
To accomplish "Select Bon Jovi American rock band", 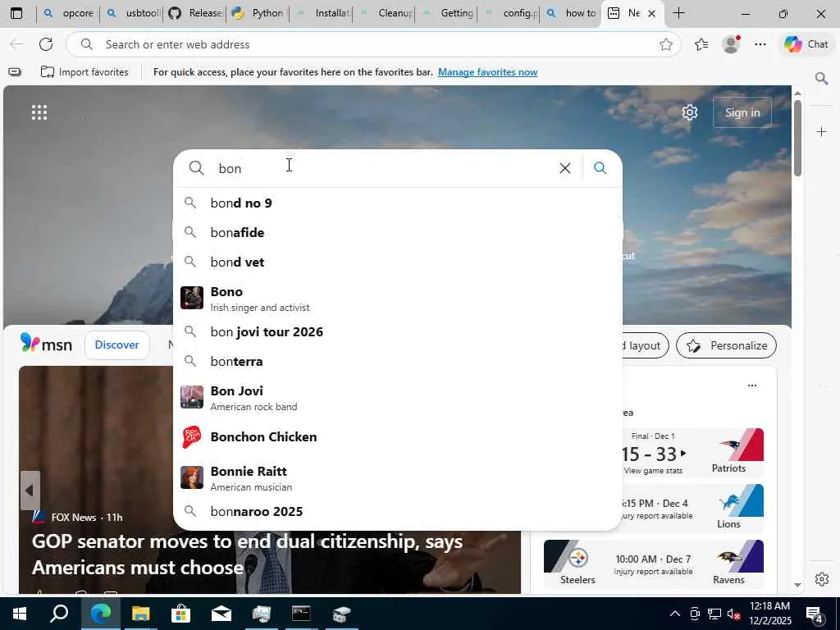I will (398, 398).
